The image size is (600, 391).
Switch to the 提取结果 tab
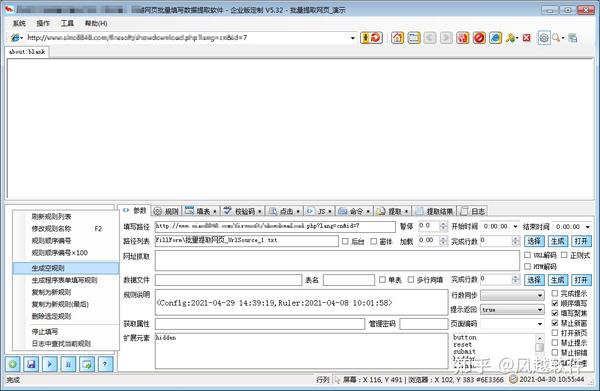point(434,211)
